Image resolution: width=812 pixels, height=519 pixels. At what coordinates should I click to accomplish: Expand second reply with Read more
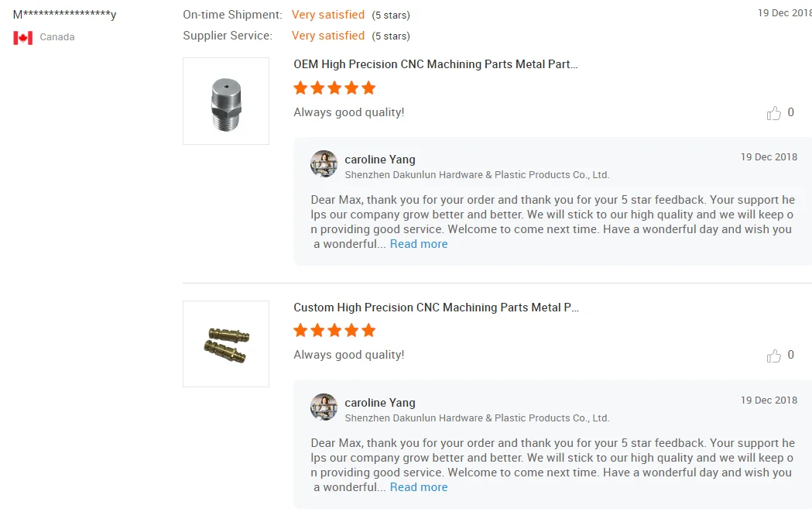419,487
